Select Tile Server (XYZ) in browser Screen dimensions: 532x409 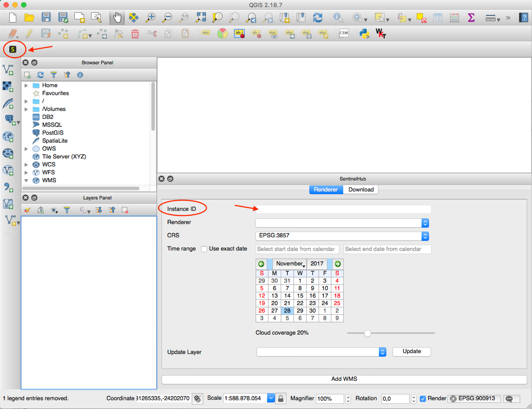[x=64, y=157]
